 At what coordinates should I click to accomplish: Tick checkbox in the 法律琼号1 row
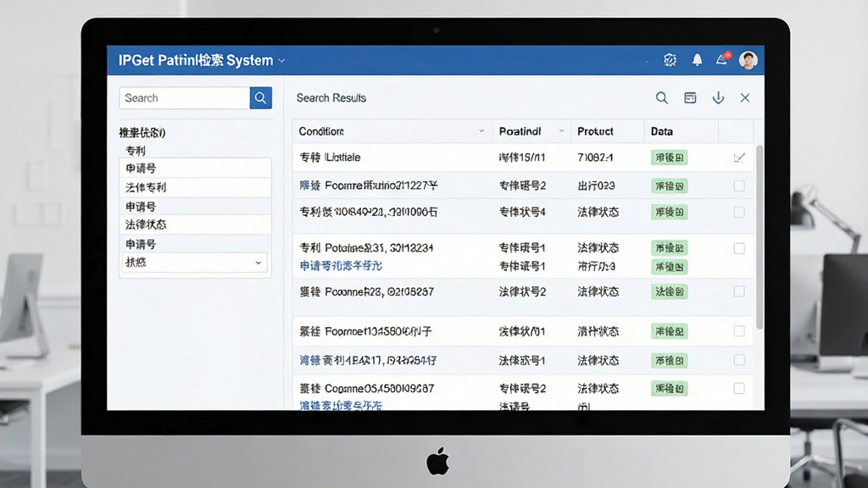(x=739, y=360)
